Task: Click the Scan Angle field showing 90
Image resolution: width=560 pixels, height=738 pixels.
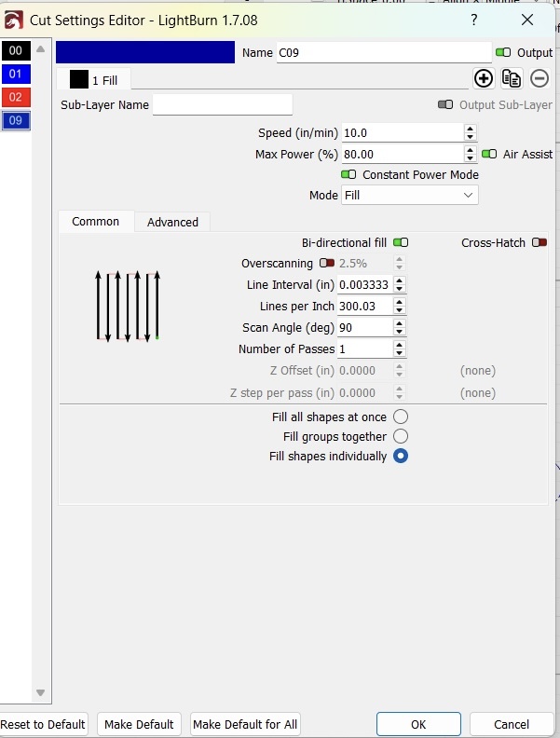Action: click(365, 328)
